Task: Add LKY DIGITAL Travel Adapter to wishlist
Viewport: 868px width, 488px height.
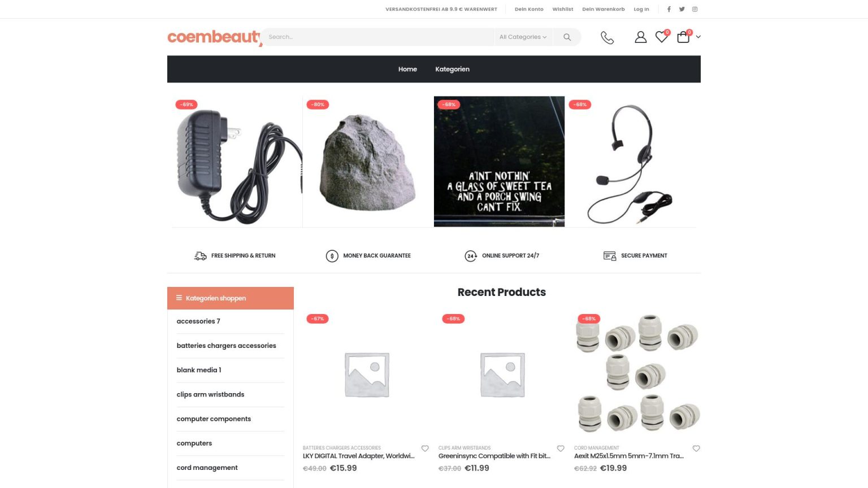Action: (x=425, y=448)
